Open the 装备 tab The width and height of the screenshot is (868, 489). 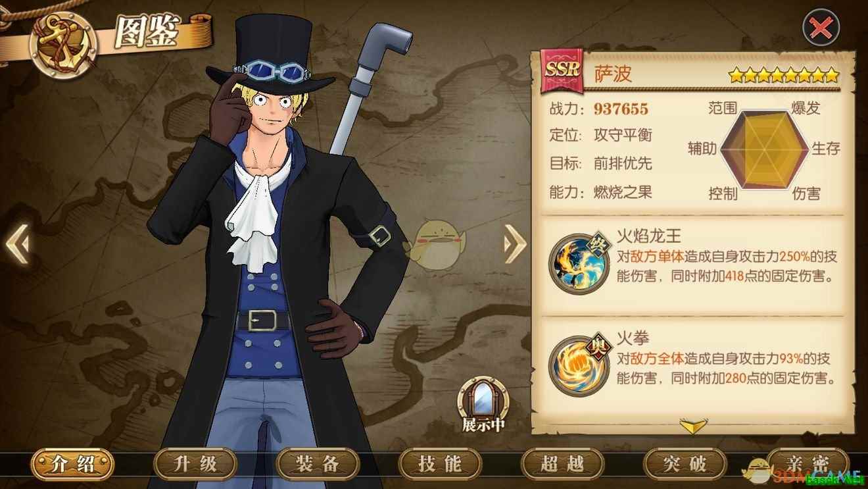(x=318, y=464)
